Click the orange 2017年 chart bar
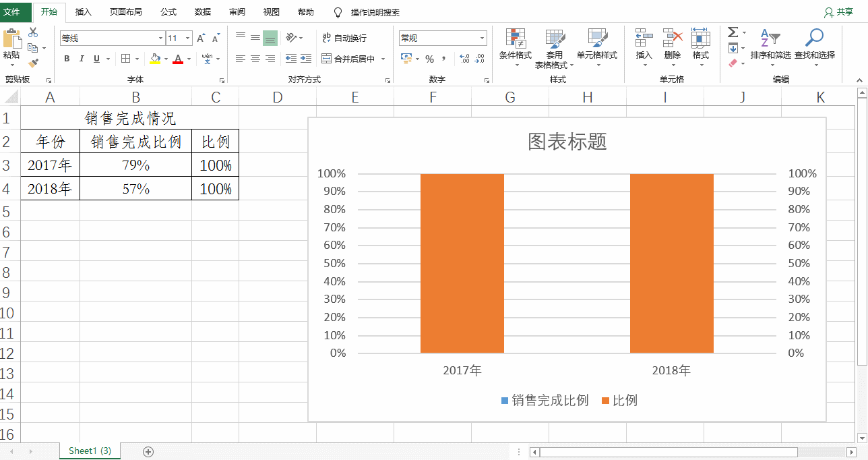This screenshot has width=868, height=460. (462, 263)
